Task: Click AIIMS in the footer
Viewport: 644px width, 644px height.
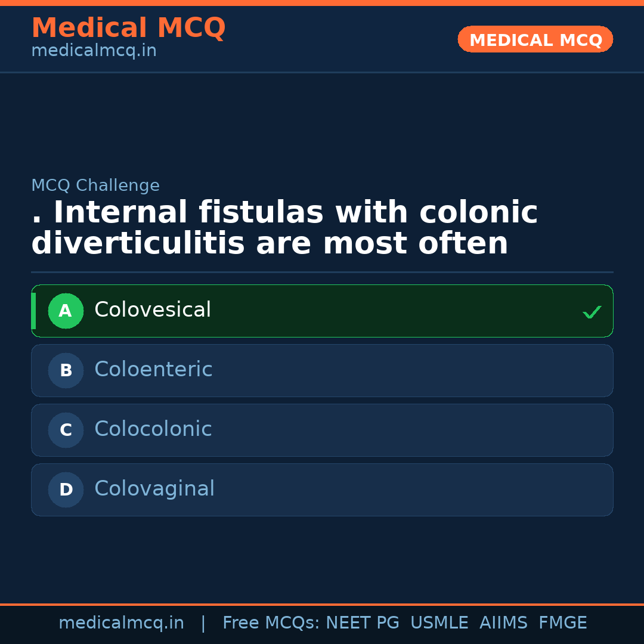Action: [x=503, y=623]
